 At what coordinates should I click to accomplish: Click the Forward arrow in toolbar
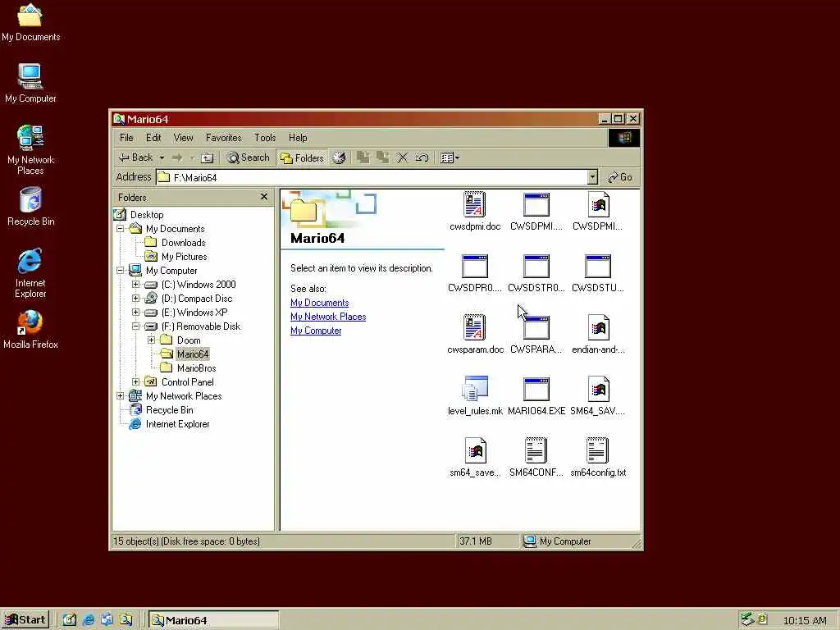(x=177, y=158)
